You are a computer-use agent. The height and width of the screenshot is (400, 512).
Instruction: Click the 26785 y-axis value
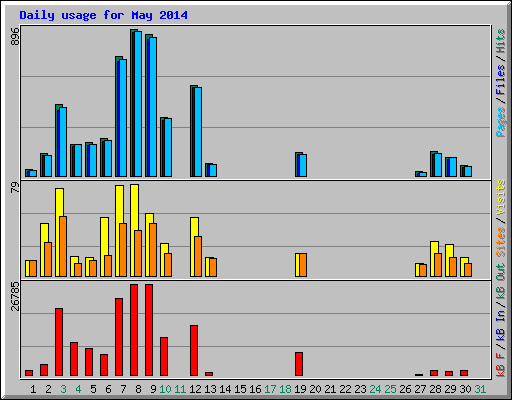pyautogui.click(x=15, y=296)
